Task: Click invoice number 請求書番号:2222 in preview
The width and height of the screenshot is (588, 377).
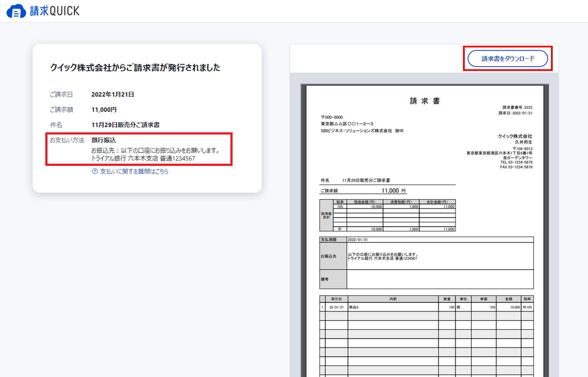Action: tap(517, 108)
